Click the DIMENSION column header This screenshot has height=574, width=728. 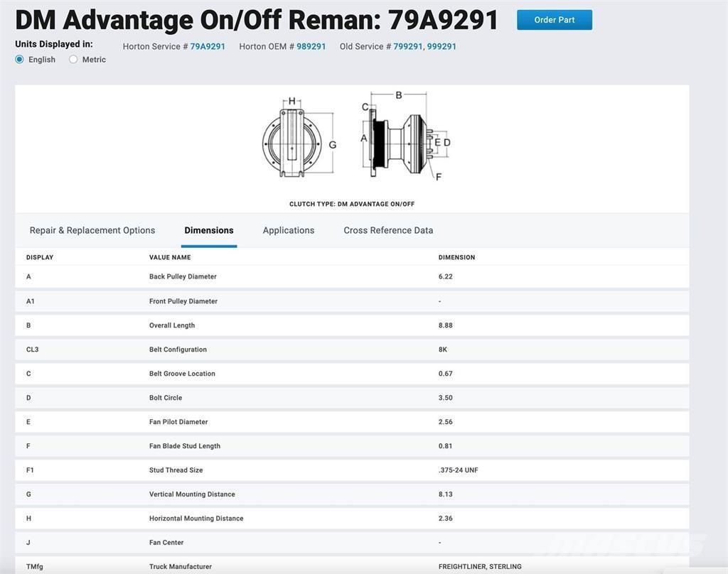[x=456, y=257]
